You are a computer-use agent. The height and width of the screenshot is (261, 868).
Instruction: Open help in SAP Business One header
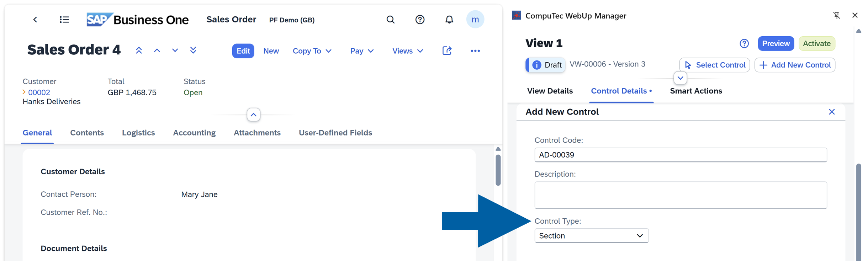[x=420, y=20]
